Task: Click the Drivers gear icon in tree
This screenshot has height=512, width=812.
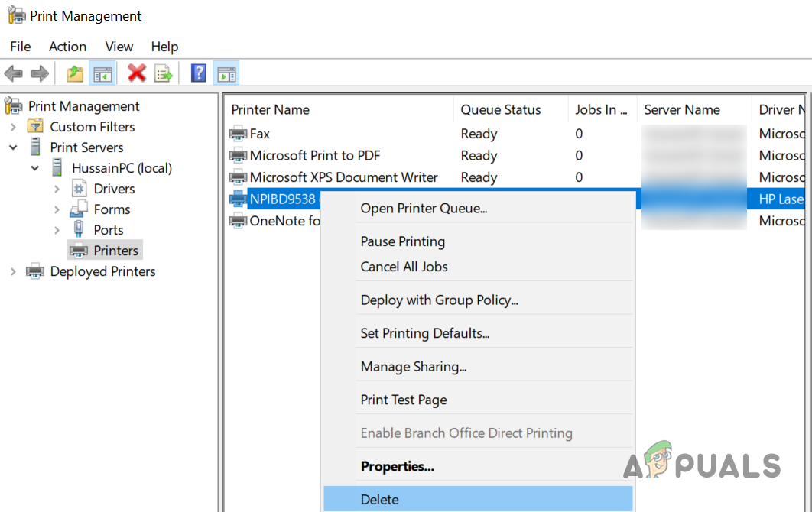Action: click(79, 189)
